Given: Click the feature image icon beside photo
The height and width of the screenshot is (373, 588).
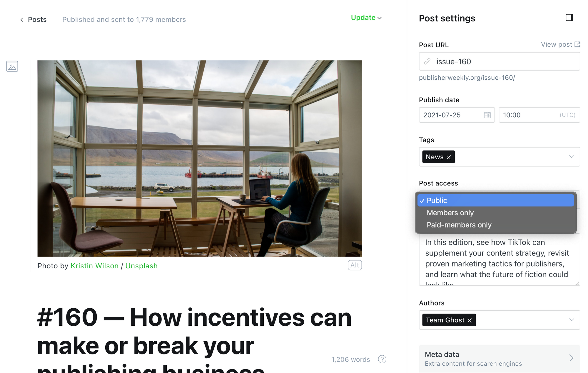Looking at the screenshot, I should [x=12, y=66].
